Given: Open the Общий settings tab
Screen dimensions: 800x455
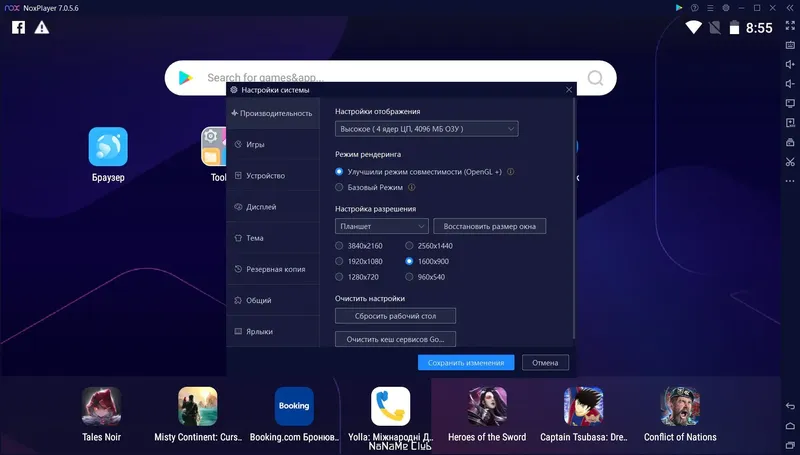Looking at the screenshot, I should click(273, 300).
